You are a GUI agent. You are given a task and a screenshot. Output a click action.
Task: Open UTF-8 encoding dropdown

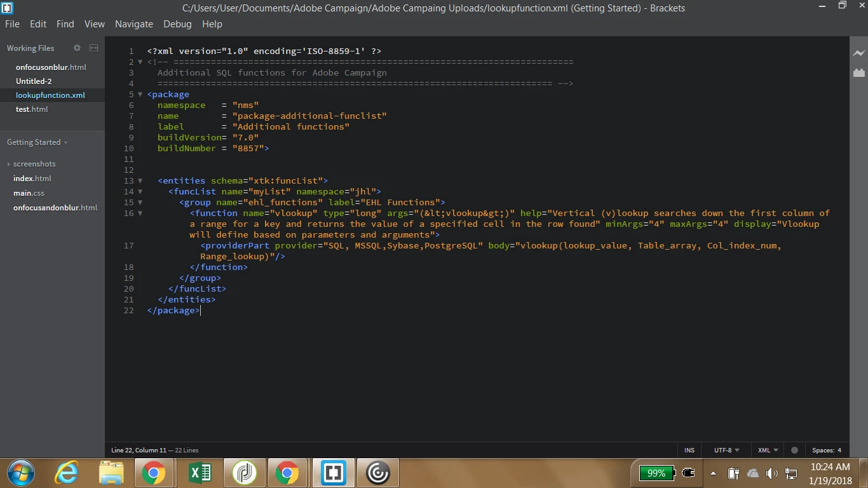click(726, 451)
